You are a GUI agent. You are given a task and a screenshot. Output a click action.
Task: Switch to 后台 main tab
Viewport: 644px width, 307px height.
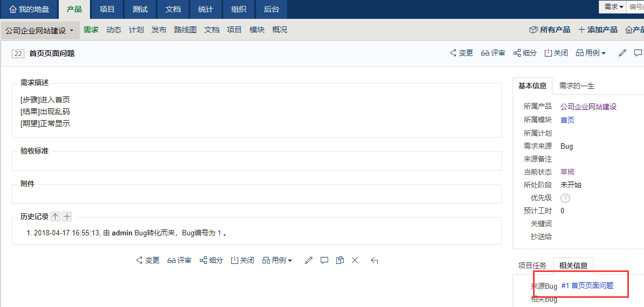click(x=272, y=9)
